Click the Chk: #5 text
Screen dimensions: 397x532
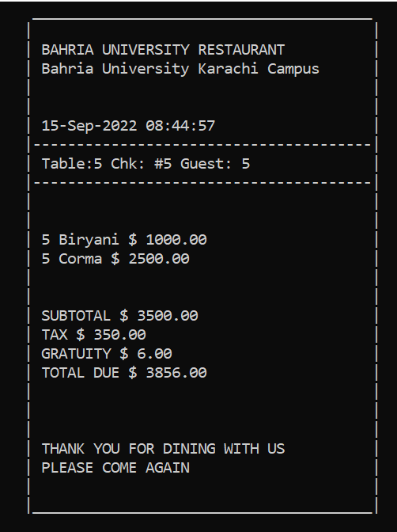141,164
